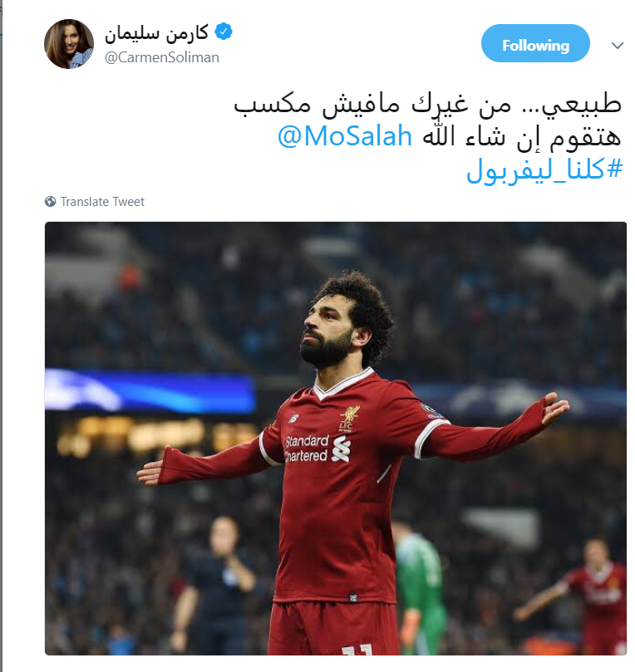Open Carmen Soliman's profile avatar
Screen dimensions: 635x672
coord(69,44)
